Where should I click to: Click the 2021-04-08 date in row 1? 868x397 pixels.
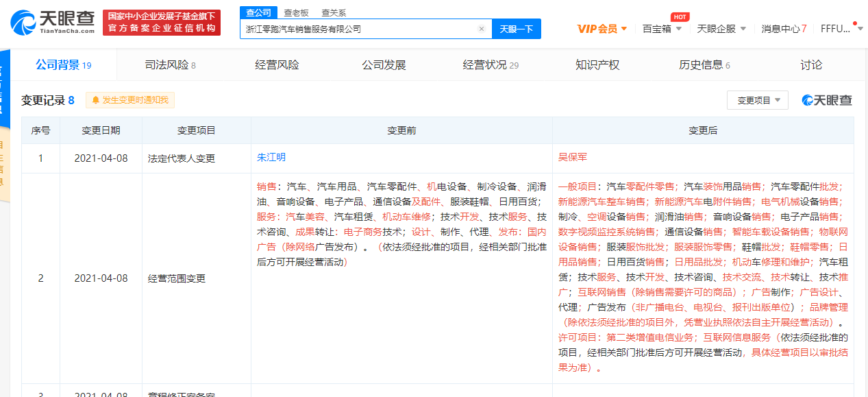tap(101, 158)
